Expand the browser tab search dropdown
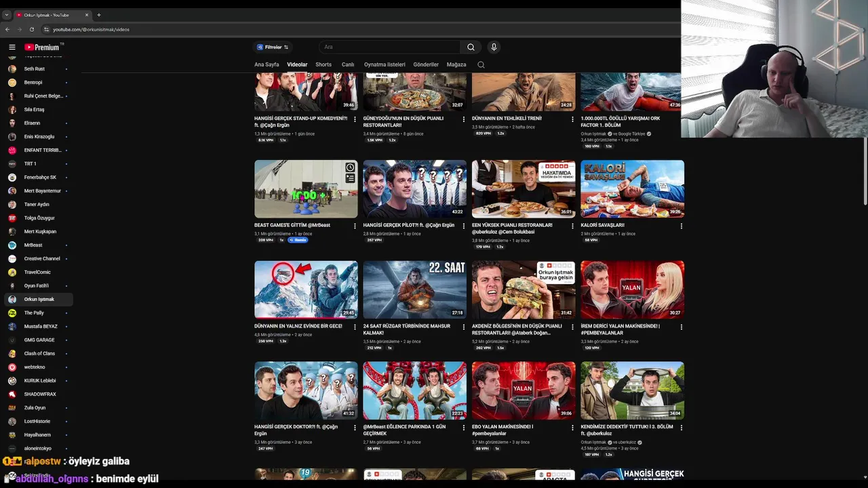Viewport: 868px width, 488px height. point(7,15)
